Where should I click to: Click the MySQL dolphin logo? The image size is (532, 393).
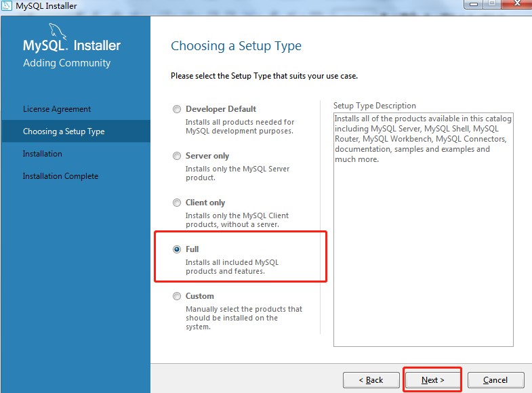coord(58,31)
